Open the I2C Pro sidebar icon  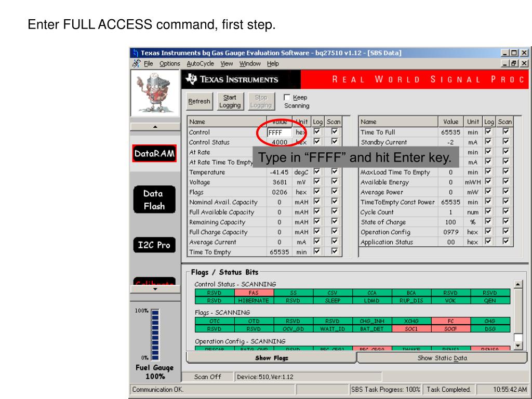154,245
